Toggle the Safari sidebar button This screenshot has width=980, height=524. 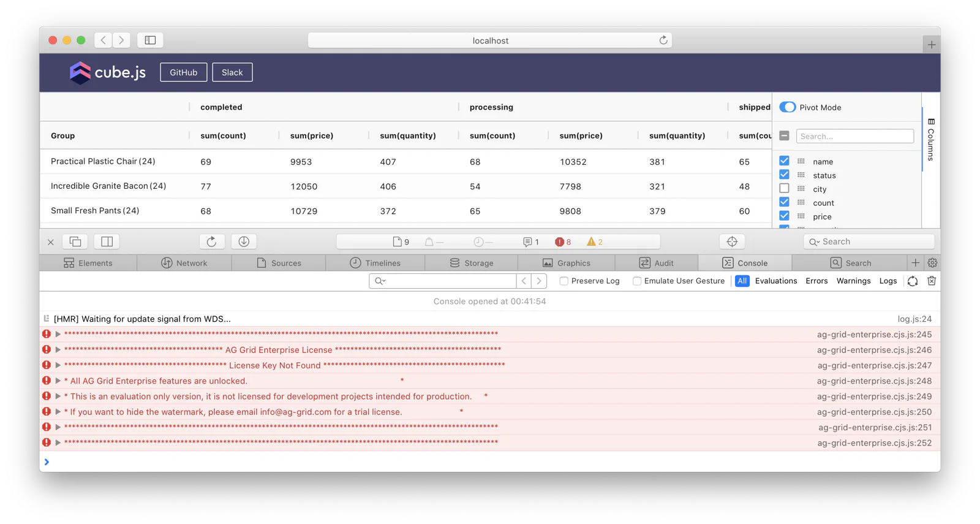[150, 40]
